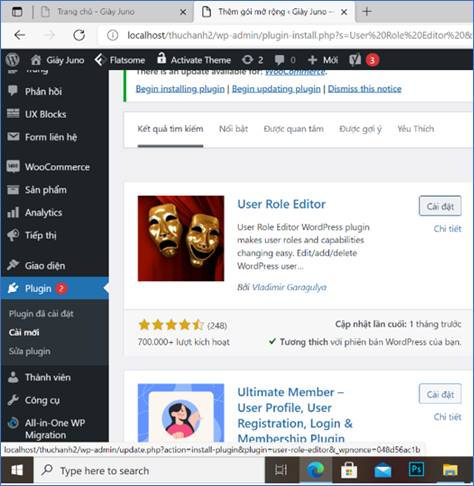Reload the page with browser refresh icon
This screenshot has width=474, height=486.
[79, 35]
